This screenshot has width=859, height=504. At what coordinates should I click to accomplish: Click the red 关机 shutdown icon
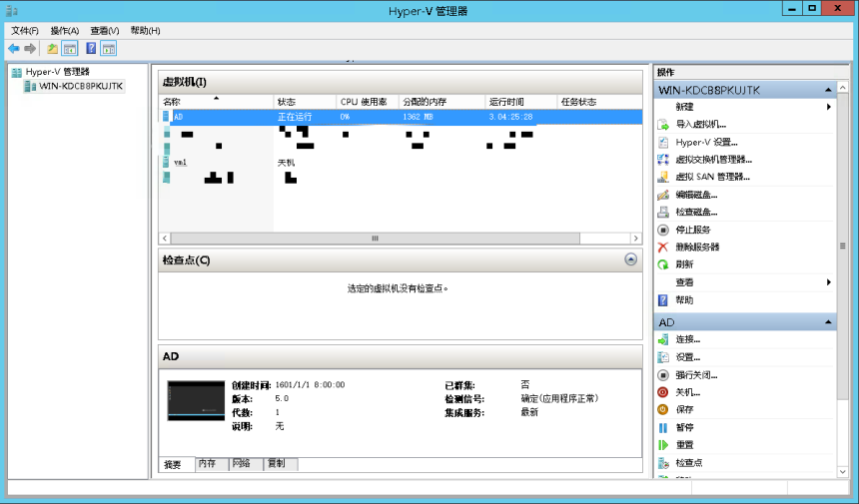pyautogui.click(x=663, y=392)
